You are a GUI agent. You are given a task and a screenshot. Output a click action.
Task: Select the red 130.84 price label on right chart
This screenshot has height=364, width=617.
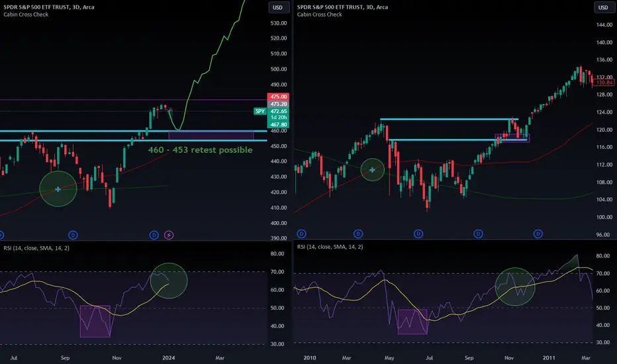click(604, 82)
